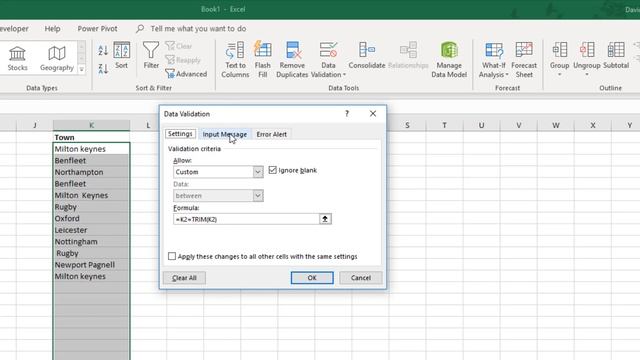Check Apply these changes to all other cells
The width and height of the screenshot is (640, 360).
[172, 256]
